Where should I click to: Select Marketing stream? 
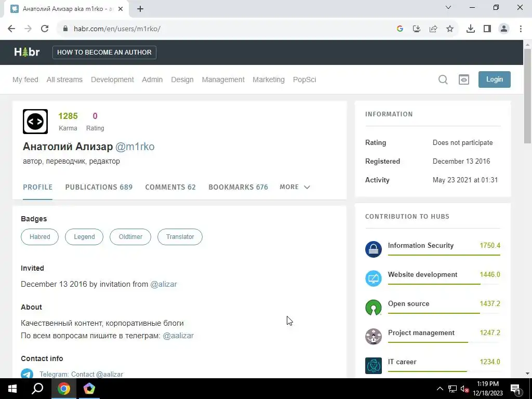click(269, 79)
